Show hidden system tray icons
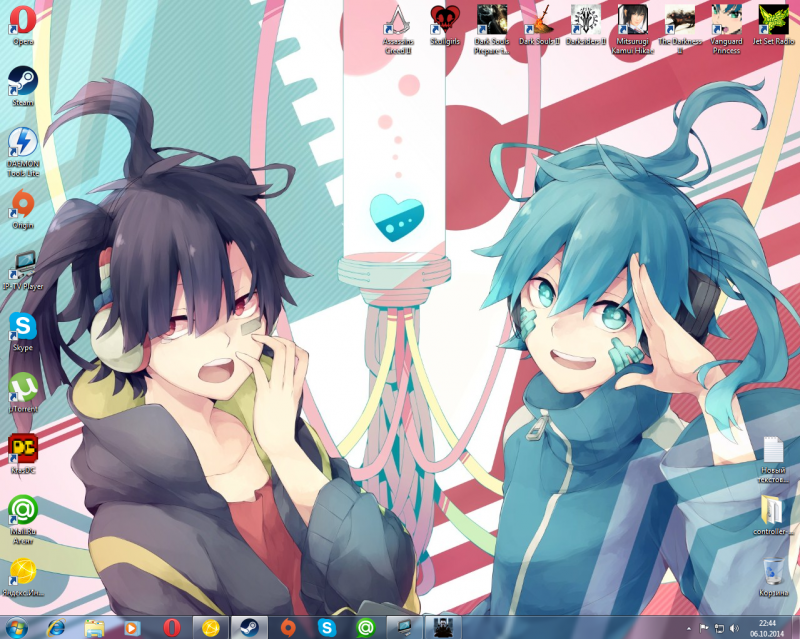 coord(689,628)
